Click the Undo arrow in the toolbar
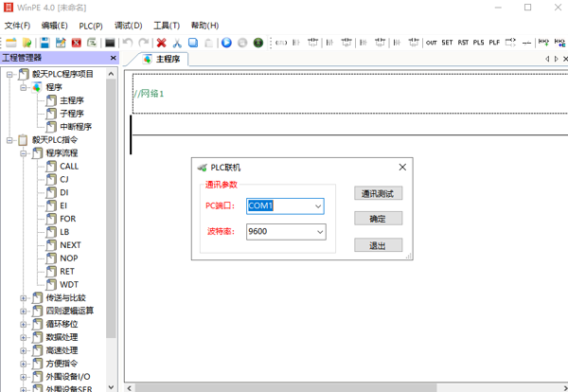568x392 pixels. pos(128,43)
